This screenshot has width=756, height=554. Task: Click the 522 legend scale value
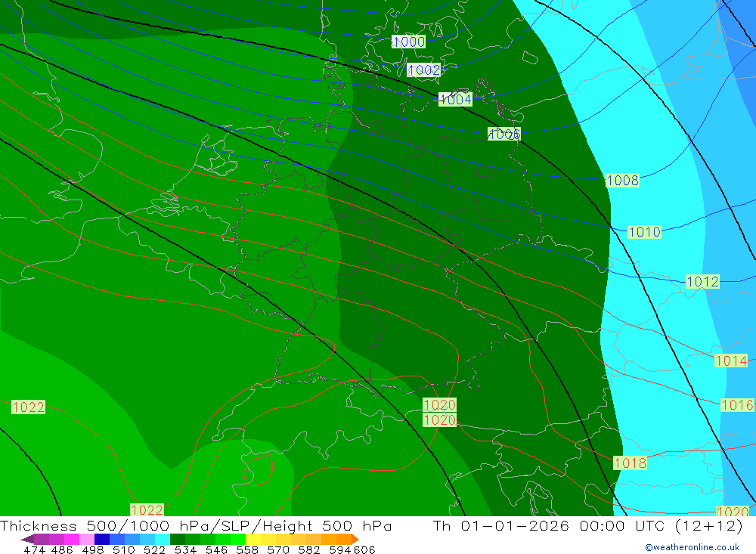[154, 550]
